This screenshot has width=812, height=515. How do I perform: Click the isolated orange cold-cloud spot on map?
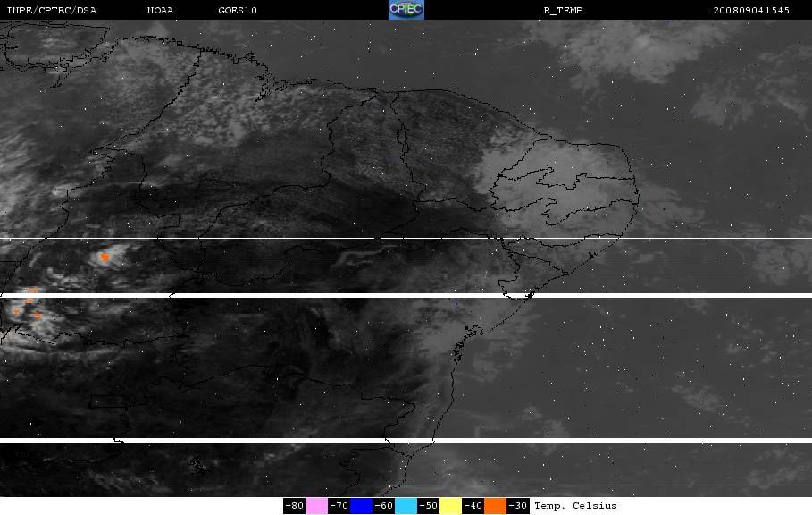click(x=105, y=257)
